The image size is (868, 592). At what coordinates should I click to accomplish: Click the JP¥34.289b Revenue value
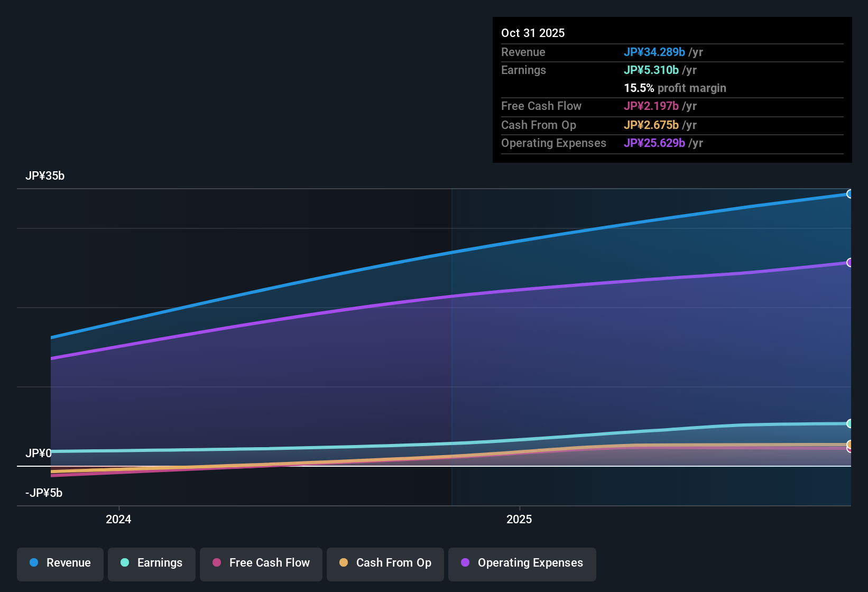pos(655,52)
